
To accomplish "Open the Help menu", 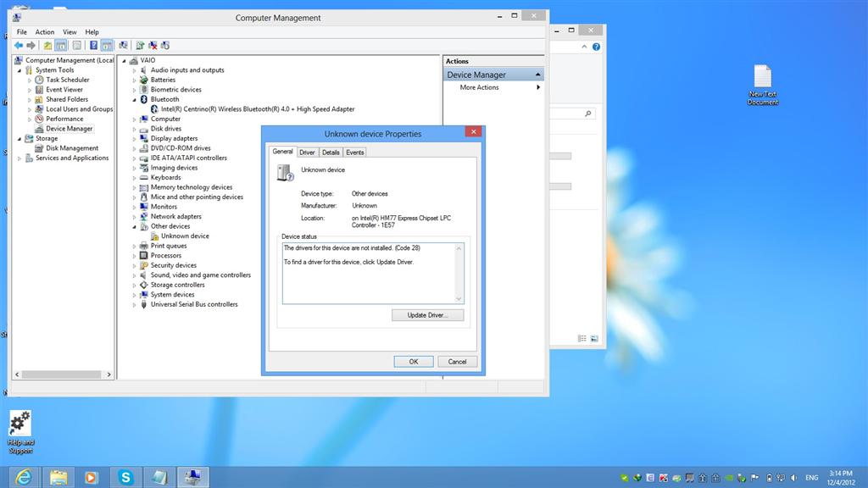I will 92,32.
